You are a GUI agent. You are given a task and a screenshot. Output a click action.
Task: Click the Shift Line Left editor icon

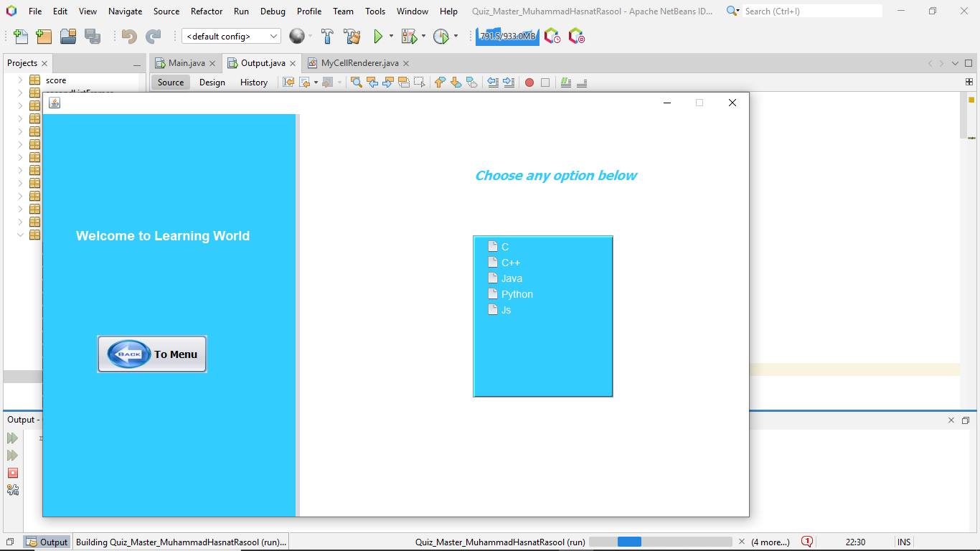493,83
